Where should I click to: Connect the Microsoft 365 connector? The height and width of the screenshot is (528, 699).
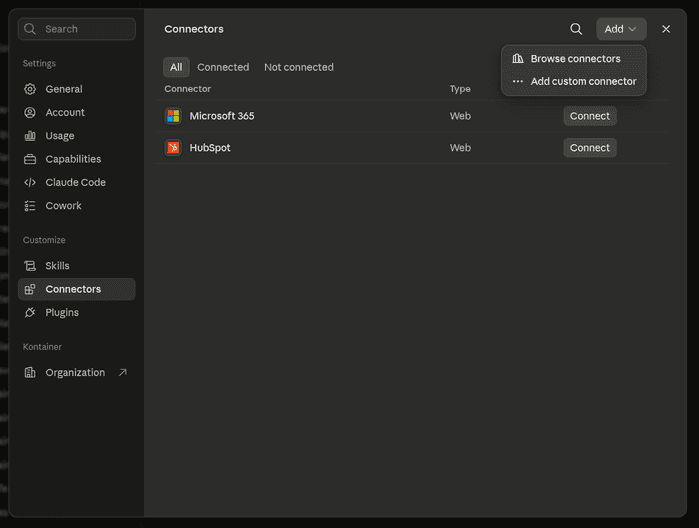tap(590, 116)
